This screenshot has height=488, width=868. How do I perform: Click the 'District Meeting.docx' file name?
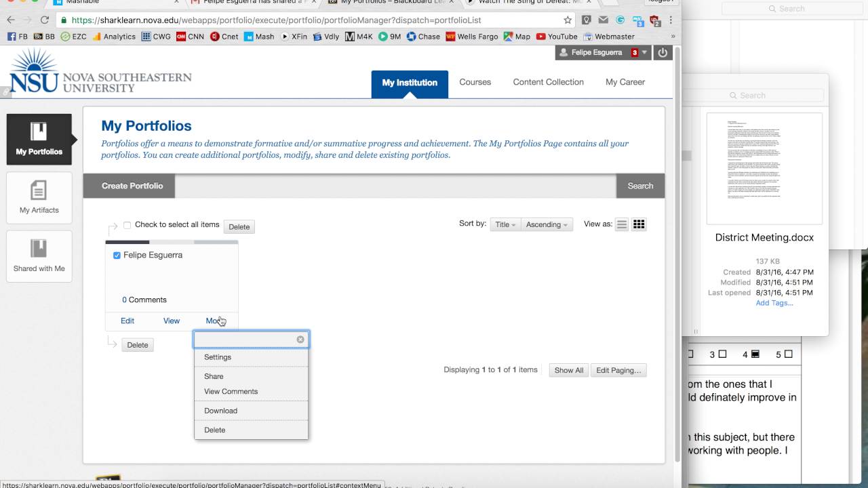point(764,238)
